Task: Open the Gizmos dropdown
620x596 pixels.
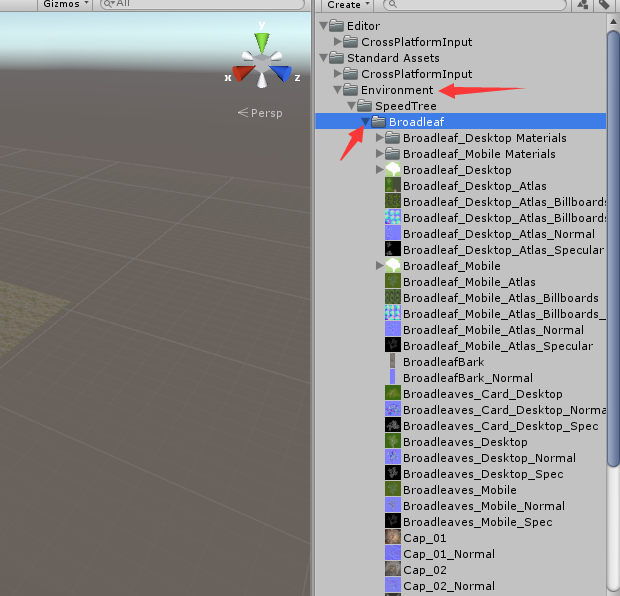Action: [65, 4]
